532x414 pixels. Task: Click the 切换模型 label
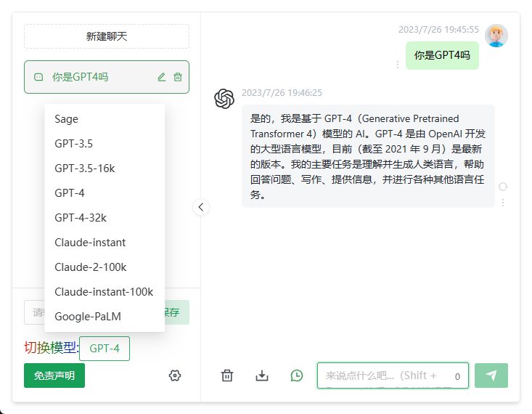pyautogui.click(x=52, y=348)
